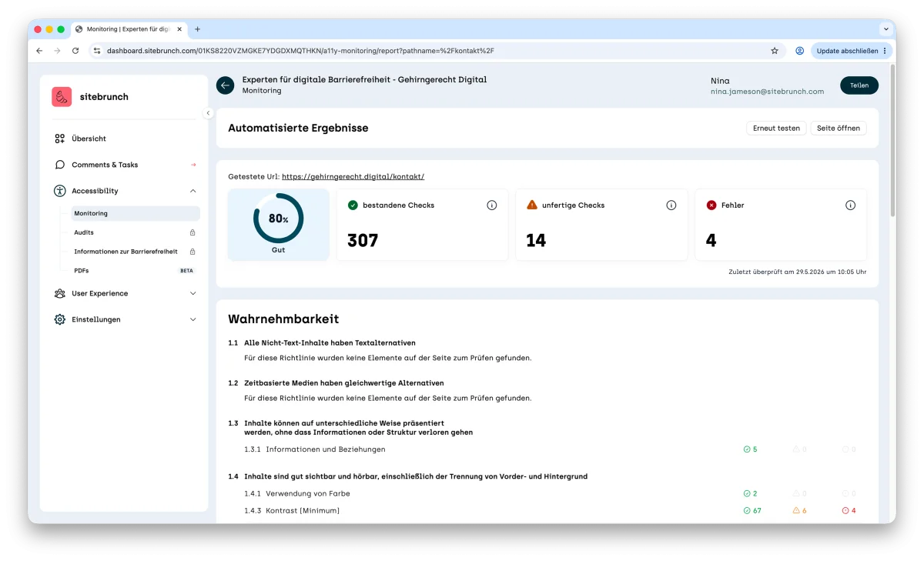Open info icon for Fehler card
Viewport: 924px width, 561px height.
pyautogui.click(x=851, y=205)
